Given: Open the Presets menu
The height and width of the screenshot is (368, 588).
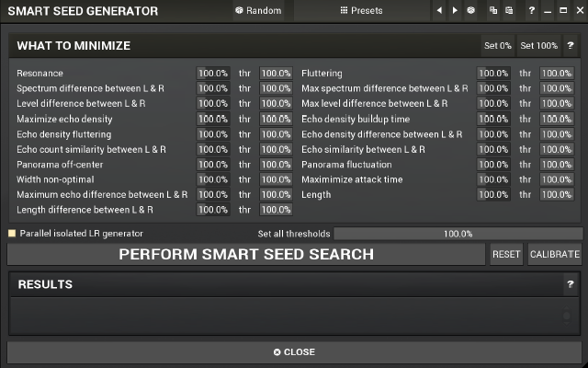Looking at the screenshot, I should 361,11.
